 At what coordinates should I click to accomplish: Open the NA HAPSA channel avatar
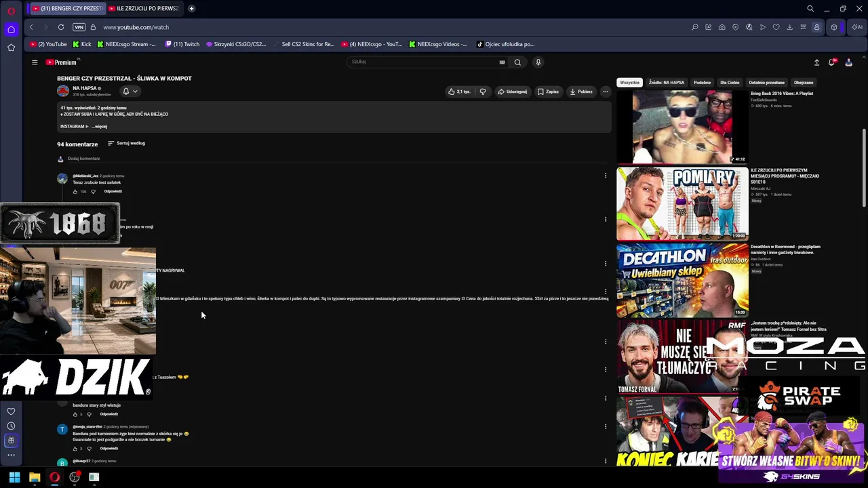pos(63,91)
